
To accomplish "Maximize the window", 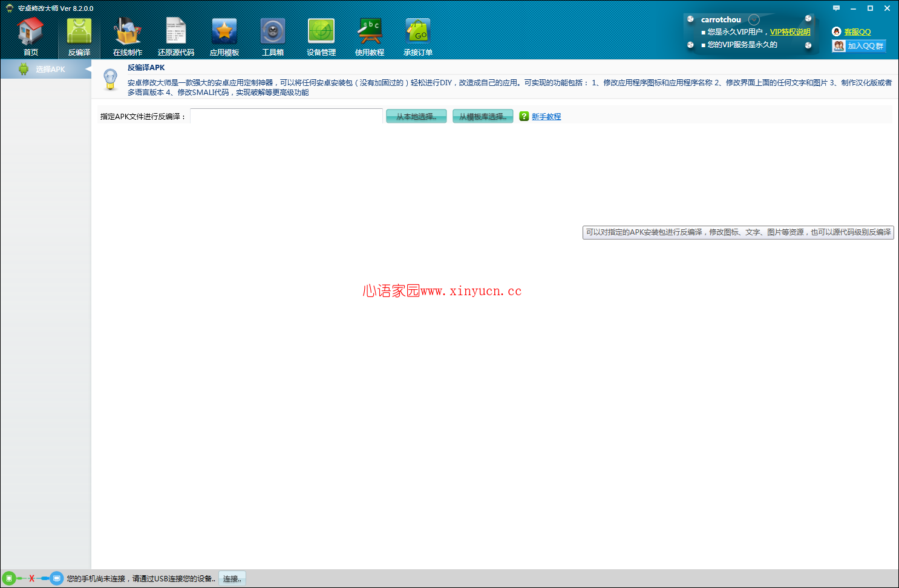I will pyautogui.click(x=870, y=8).
